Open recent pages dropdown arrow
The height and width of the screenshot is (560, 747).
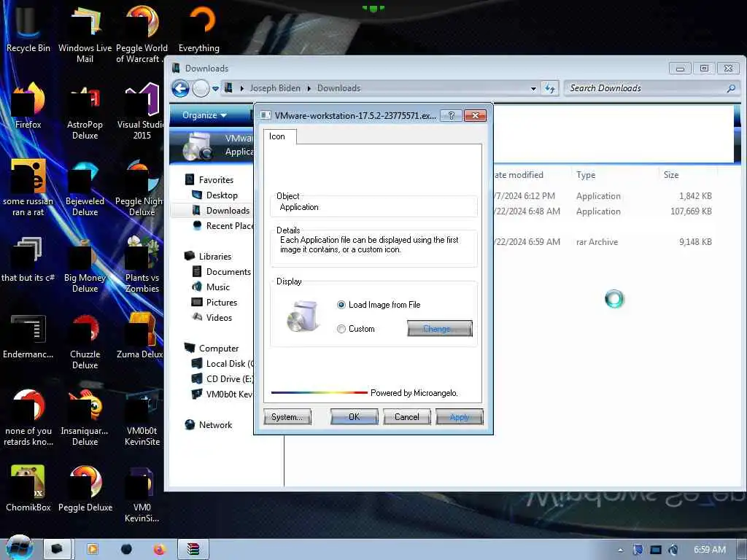point(215,88)
